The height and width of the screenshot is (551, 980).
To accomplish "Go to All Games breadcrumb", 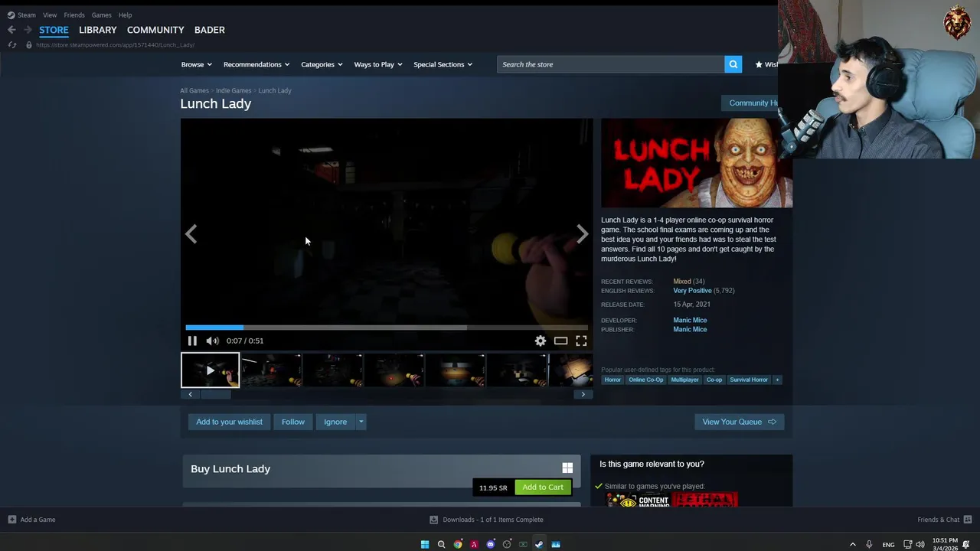I will coord(194,90).
